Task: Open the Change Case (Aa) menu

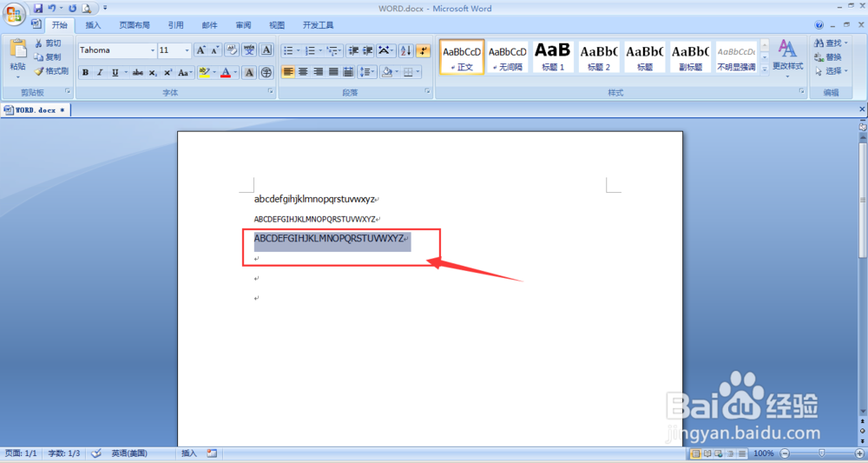Action: (x=184, y=73)
